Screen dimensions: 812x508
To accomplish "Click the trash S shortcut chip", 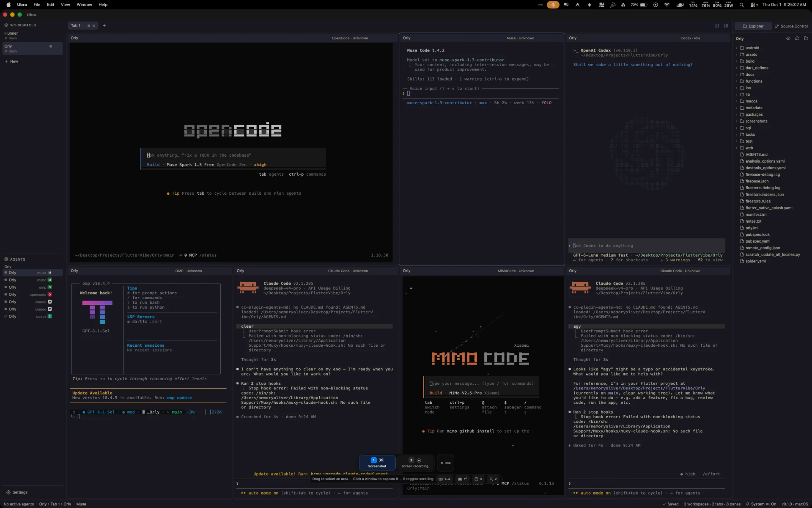I will click(478, 479).
